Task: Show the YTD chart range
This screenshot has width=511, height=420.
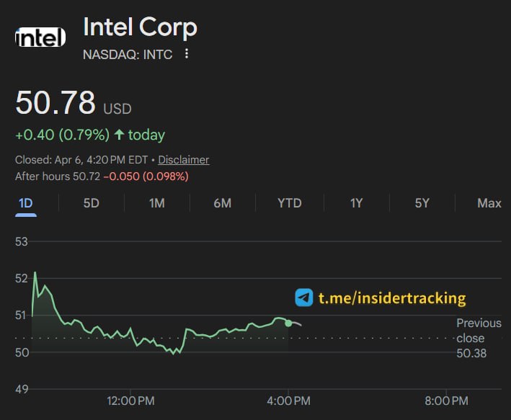Action: (289, 203)
